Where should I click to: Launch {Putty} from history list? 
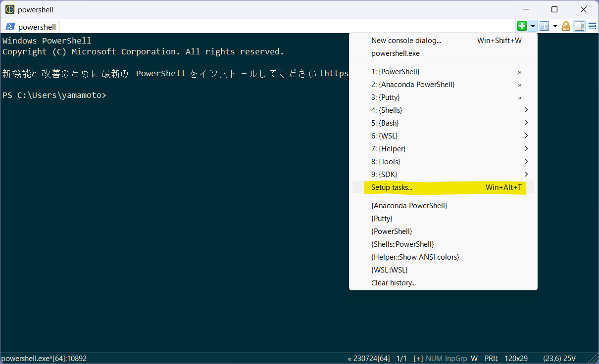(x=443, y=219)
